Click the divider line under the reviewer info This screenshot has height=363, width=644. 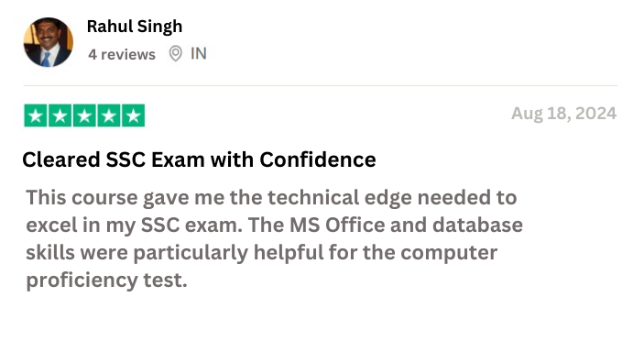click(321, 86)
